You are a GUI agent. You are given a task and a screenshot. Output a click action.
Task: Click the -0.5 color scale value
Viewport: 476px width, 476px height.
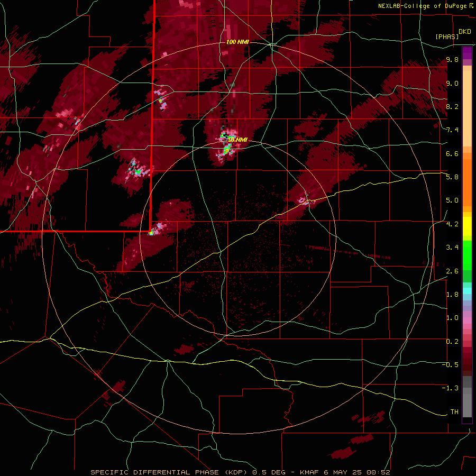[450, 364]
